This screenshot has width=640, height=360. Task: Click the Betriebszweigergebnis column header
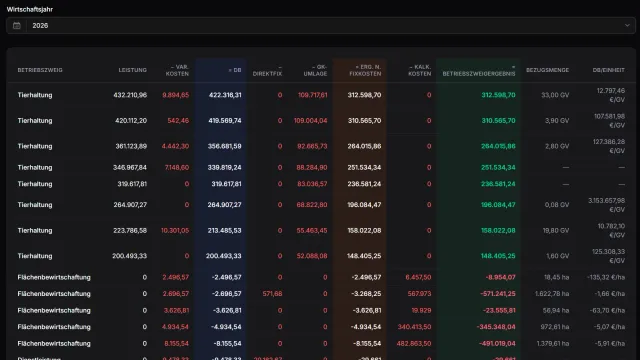[x=479, y=70]
